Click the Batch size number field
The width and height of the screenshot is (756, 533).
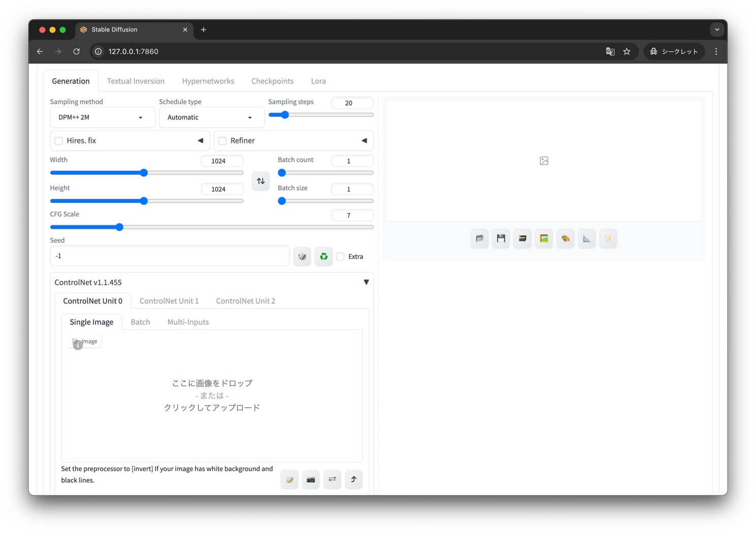pyautogui.click(x=352, y=189)
